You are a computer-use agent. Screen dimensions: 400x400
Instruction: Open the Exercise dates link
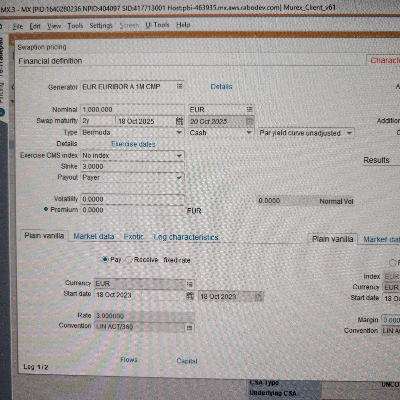[133, 144]
